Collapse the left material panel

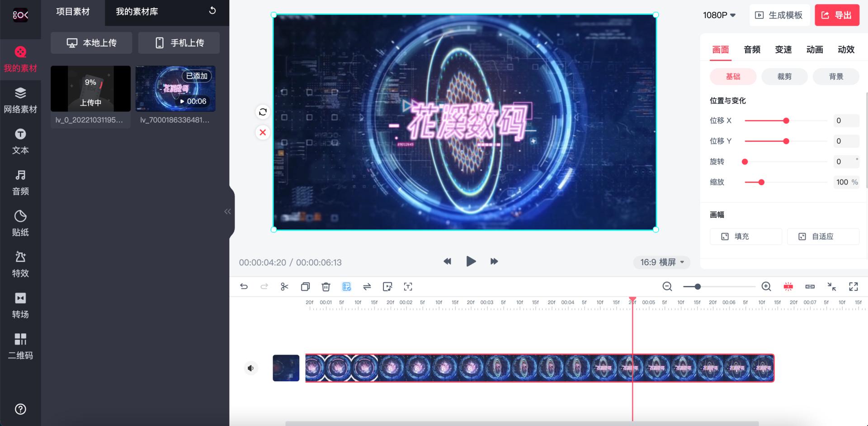228,211
